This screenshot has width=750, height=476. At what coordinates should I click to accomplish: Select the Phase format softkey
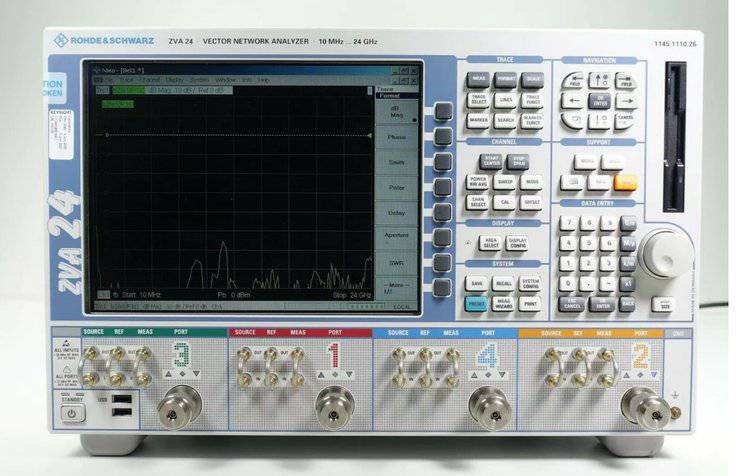click(x=396, y=137)
